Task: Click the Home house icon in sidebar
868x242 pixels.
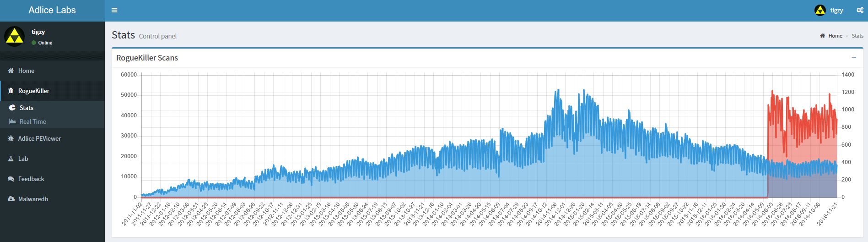Action: click(11, 71)
